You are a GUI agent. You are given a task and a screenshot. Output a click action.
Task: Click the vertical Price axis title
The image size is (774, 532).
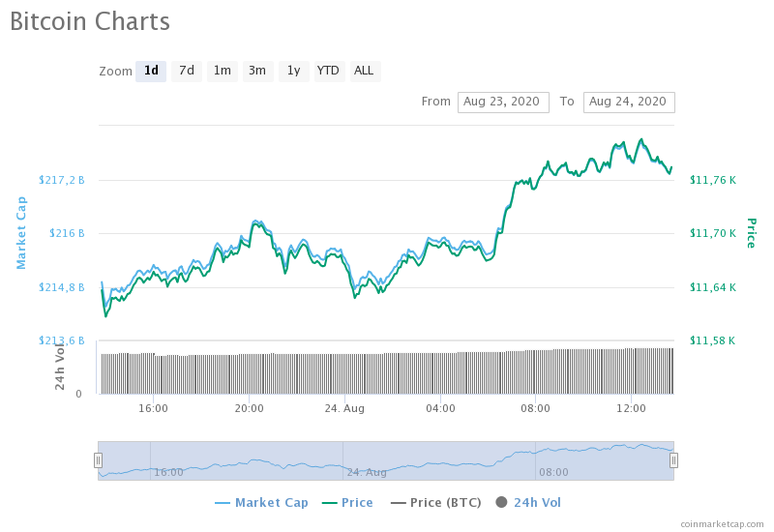click(751, 233)
